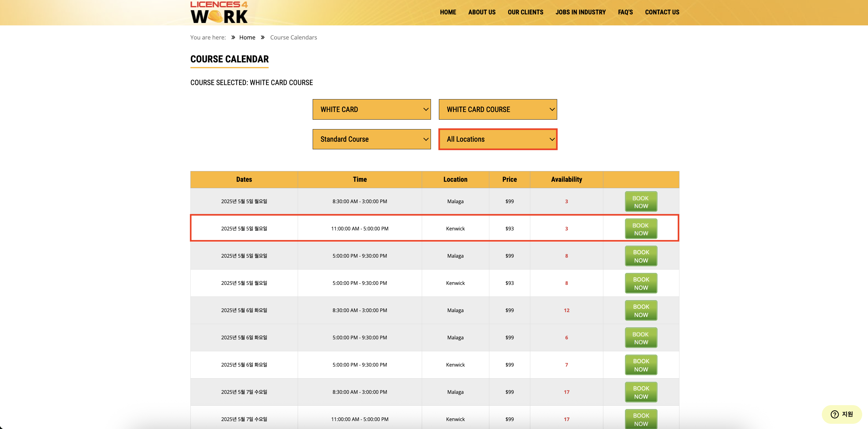Image resolution: width=868 pixels, height=429 pixels.
Task: Open the WHITE CARD category dropdown
Action: pyautogui.click(x=371, y=109)
